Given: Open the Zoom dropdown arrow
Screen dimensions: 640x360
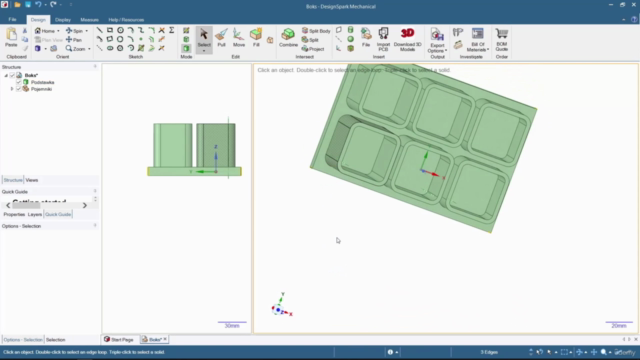Looking at the screenshot, I should tap(89, 49).
